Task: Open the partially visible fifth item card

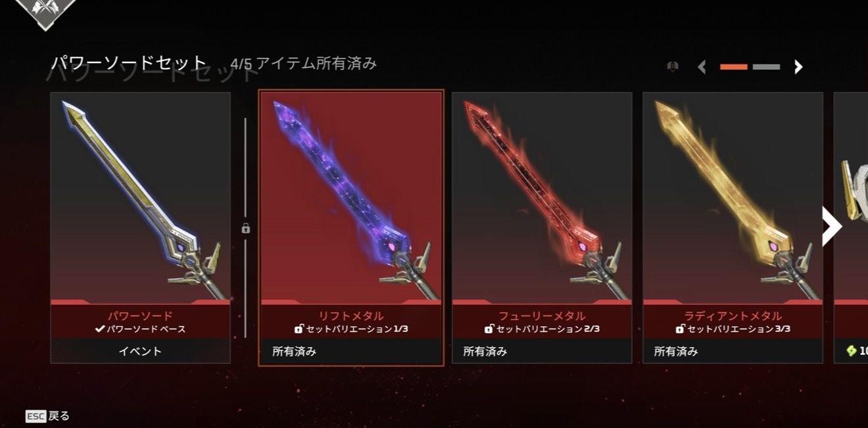Action: tap(851, 227)
